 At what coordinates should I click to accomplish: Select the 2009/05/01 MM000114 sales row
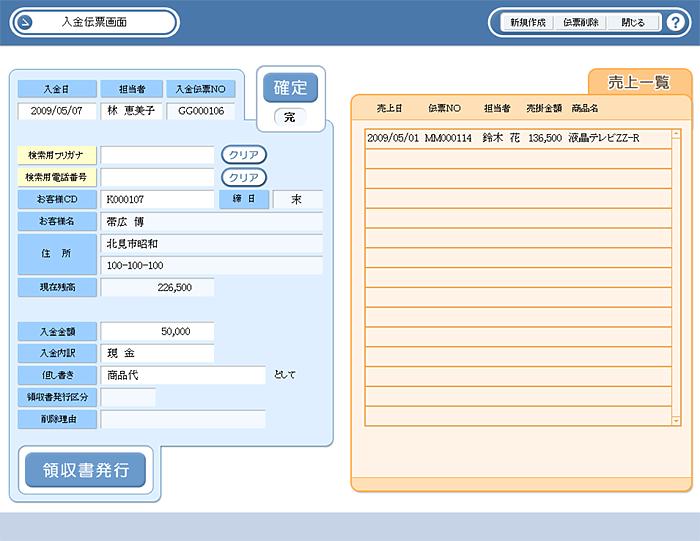517,137
